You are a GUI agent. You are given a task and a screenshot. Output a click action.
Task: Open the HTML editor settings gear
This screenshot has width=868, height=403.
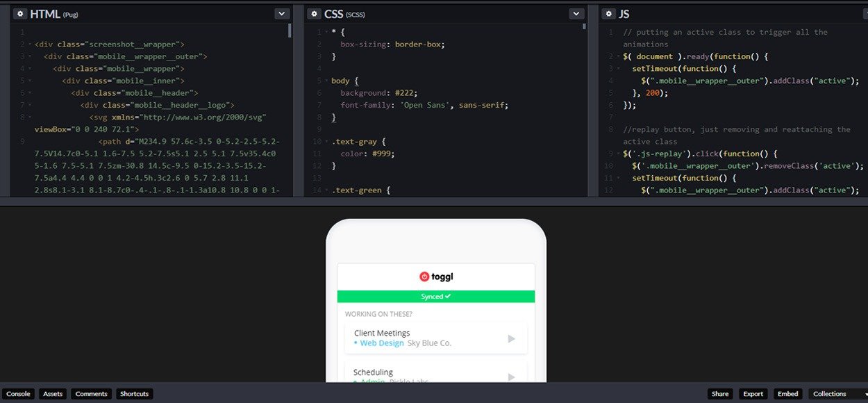(19, 14)
